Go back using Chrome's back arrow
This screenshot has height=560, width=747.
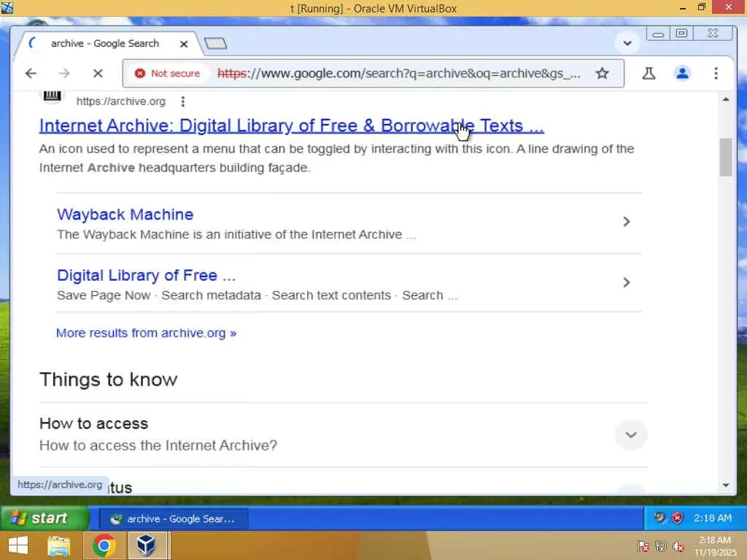(x=31, y=74)
